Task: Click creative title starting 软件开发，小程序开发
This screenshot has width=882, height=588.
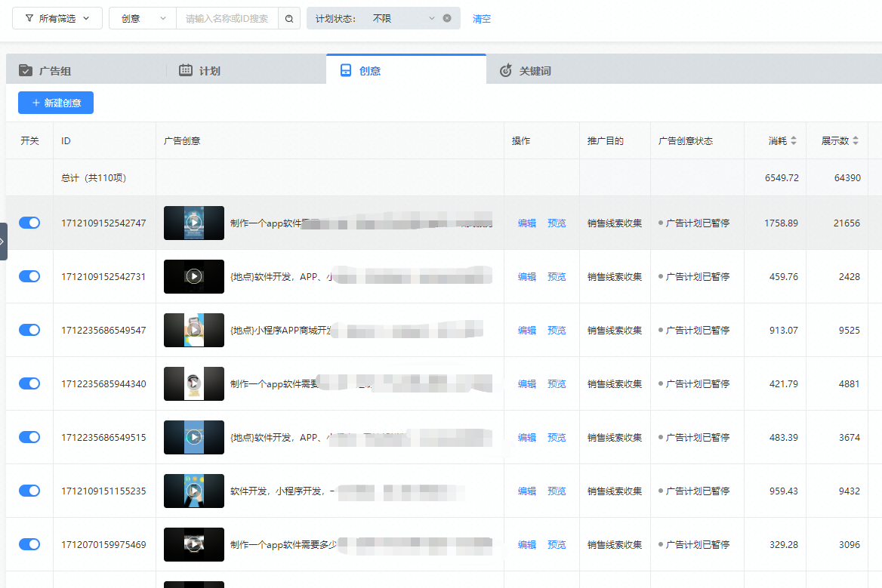Action: pyautogui.click(x=282, y=491)
